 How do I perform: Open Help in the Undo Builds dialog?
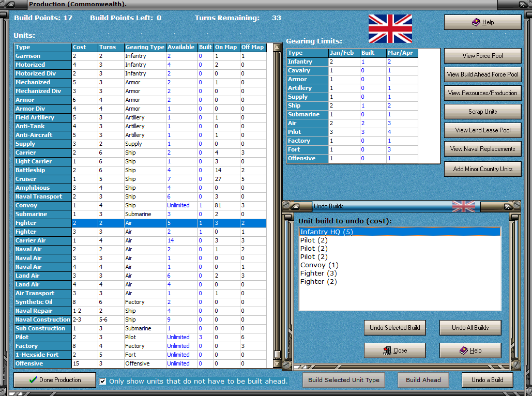point(470,351)
